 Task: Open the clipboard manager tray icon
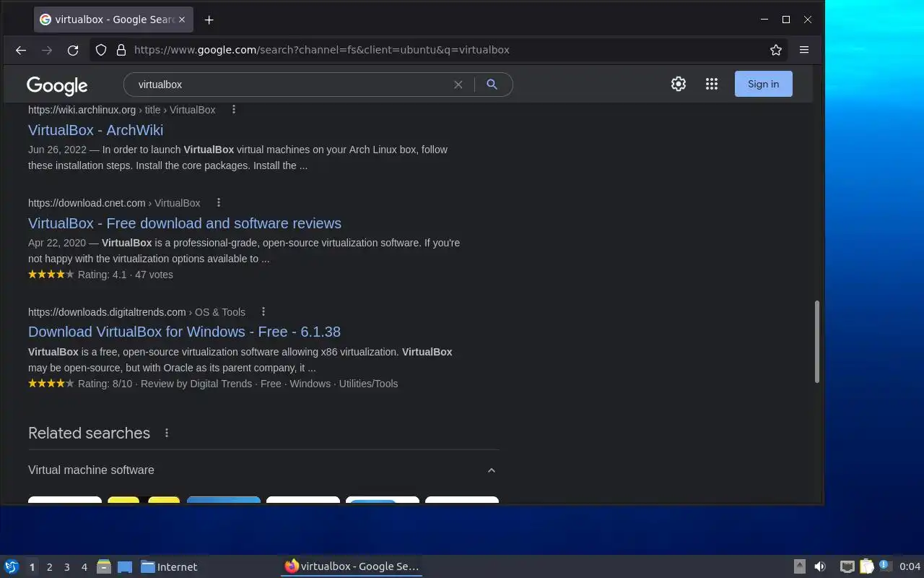pos(866,566)
